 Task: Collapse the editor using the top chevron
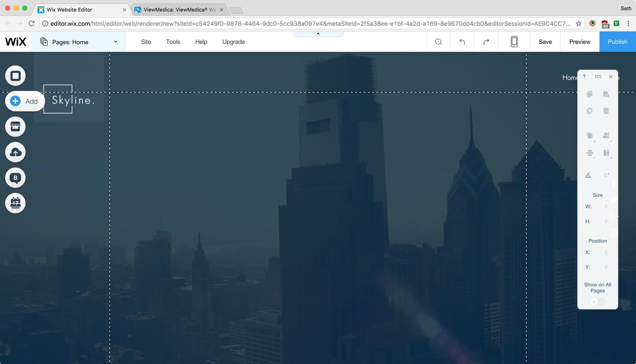coord(318,33)
